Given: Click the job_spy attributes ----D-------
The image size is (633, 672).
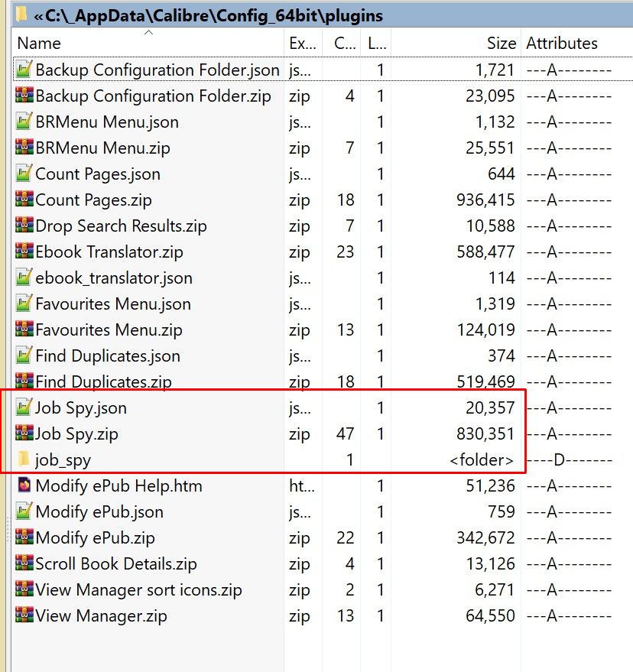Looking at the screenshot, I should (x=569, y=460).
